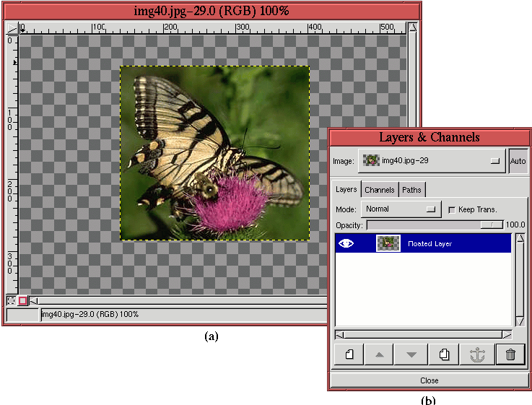Switch to the Channels tab
The width and height of the screenshot is (532, 405).
379,190
